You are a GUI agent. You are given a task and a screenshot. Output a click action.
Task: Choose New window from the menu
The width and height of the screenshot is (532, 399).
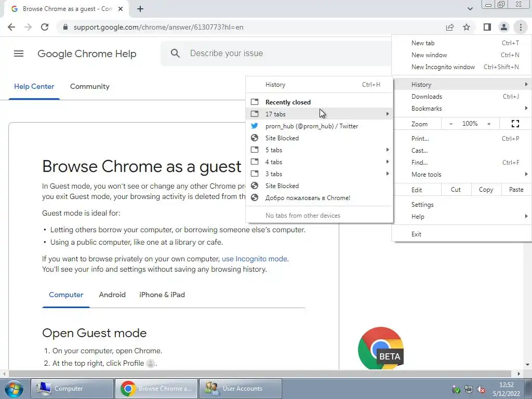coord(461,55)
